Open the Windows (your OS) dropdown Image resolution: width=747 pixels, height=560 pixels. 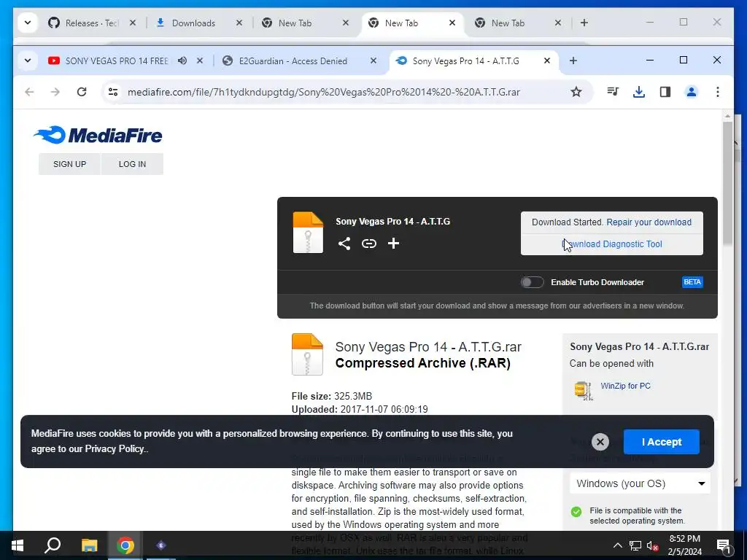(640, 484)
